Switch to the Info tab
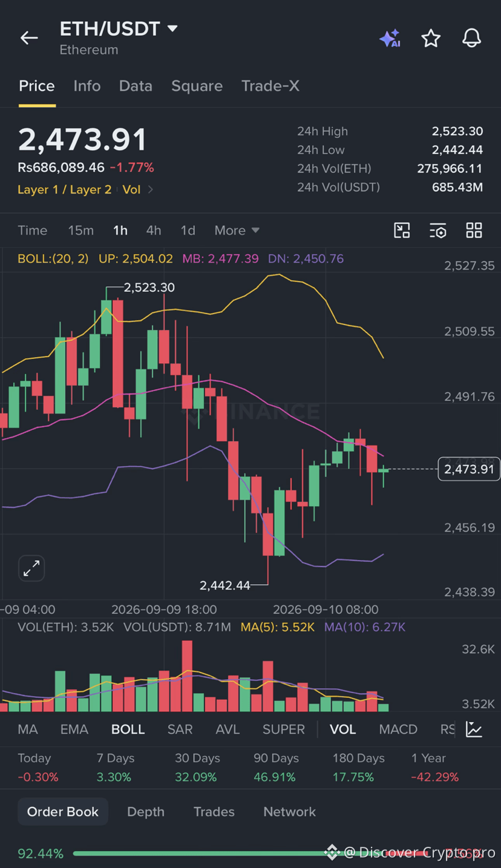The image size is (501, 868). pyautogui.click(x=87, y=86)
